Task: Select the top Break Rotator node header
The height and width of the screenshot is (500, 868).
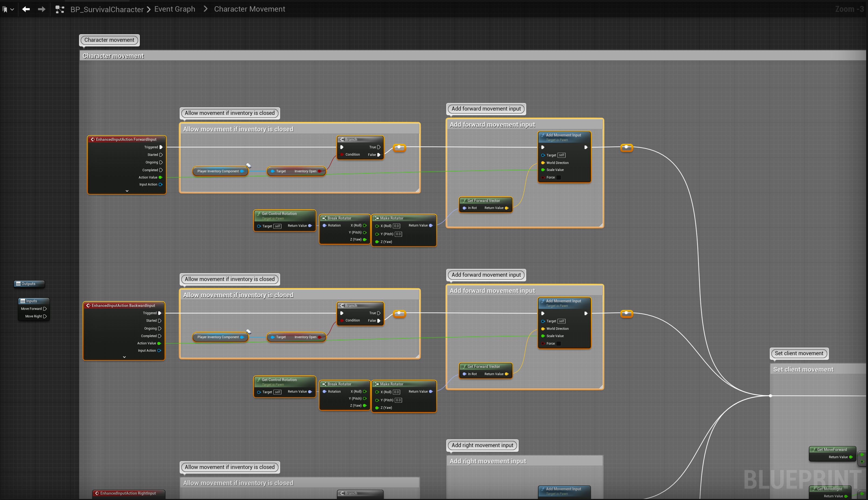Action: click(x=339, y=218)
